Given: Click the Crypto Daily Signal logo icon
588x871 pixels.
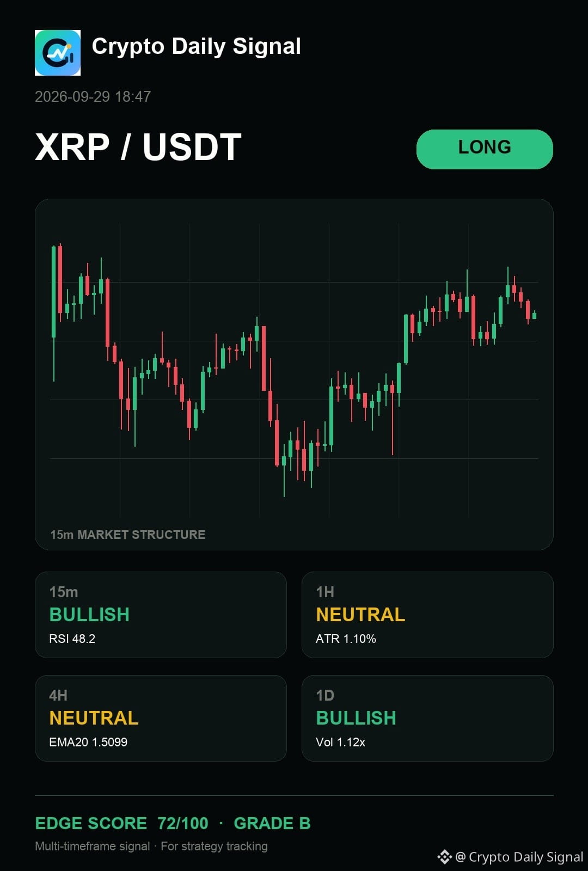Looking at the screenshot, I should pos(58,53).
